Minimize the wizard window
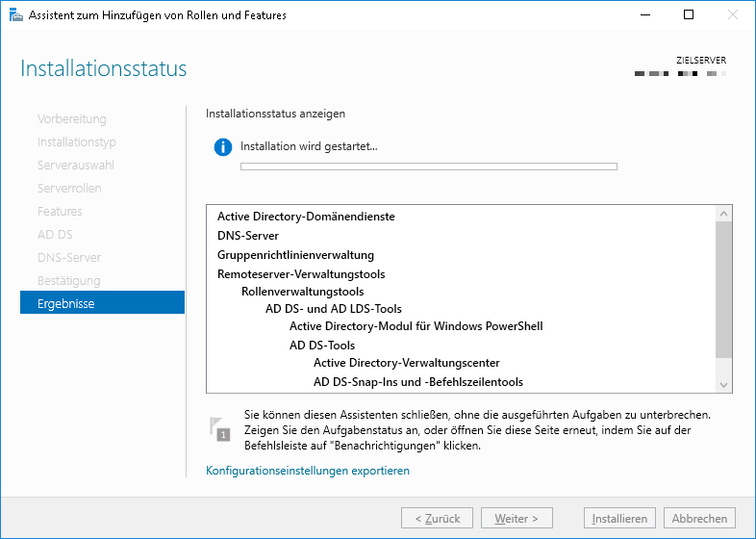 (643, 15)
